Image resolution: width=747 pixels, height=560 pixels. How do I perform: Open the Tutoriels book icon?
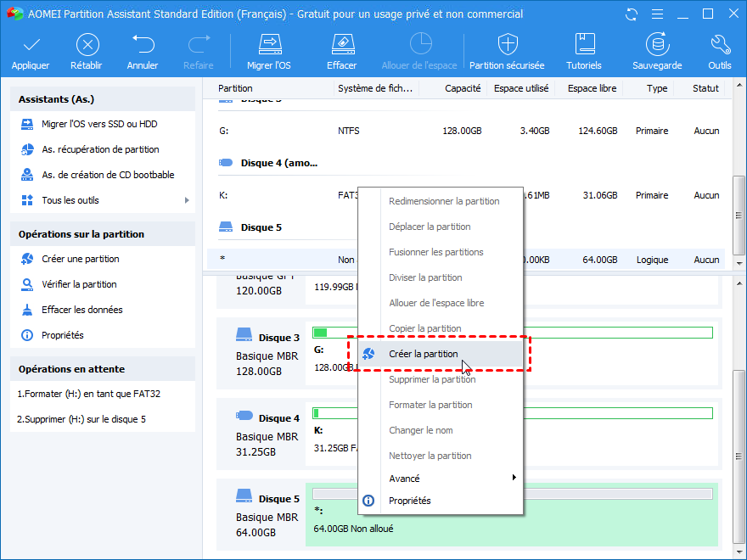pyautogui.click(x=584, y=46)
